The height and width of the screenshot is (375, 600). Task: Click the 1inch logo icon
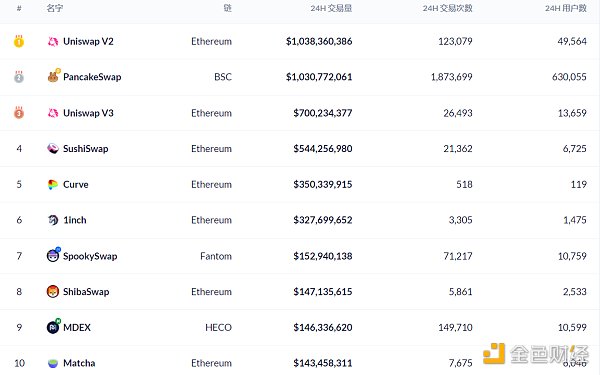coord(53,220)
